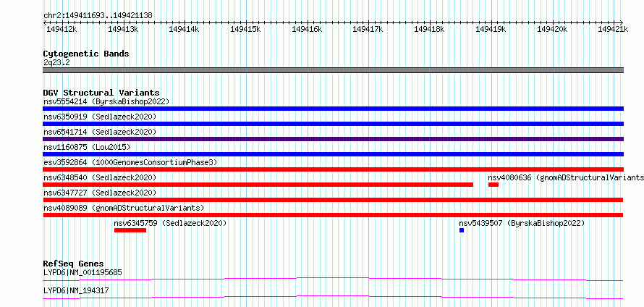Click the chr2:149411693..149421138 coordinate label

[x=98, y=15]
